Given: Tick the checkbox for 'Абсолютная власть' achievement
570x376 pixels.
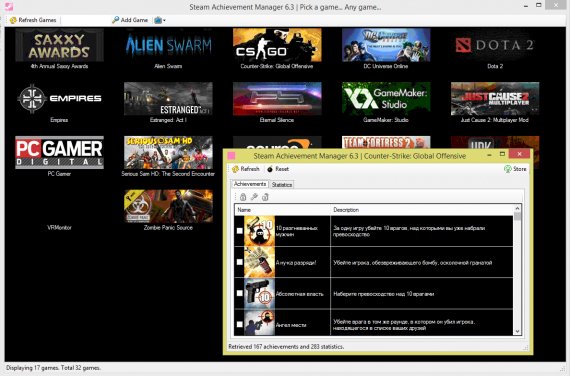Looking at the screenshot, I should pos(240,293).
